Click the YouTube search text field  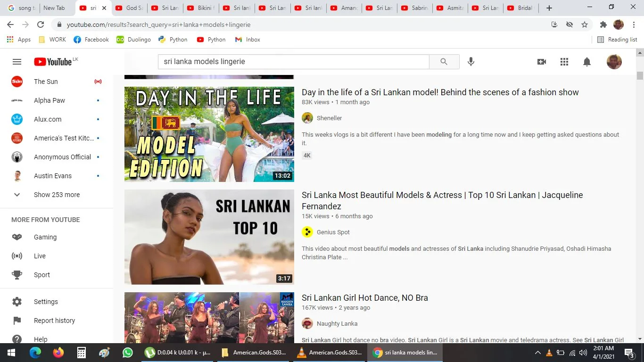tap(294, 62)
